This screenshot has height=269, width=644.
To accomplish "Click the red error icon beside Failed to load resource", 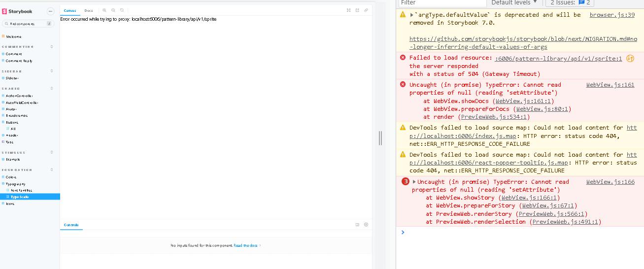I will click(403, 58).
